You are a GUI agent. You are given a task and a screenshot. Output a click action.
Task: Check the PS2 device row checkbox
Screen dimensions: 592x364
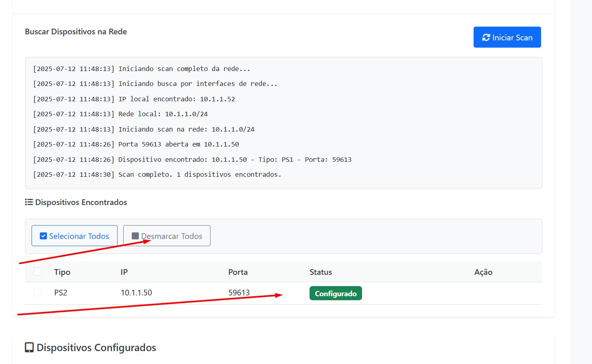coord(38,292)
